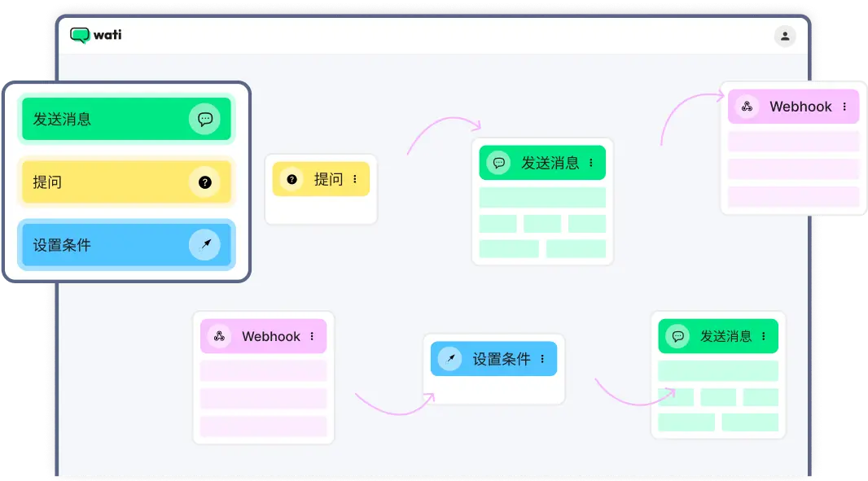This screenshot has height=481, width=868.
Task: Open the options menu on the 提问 node
Action: coord(354,179)
